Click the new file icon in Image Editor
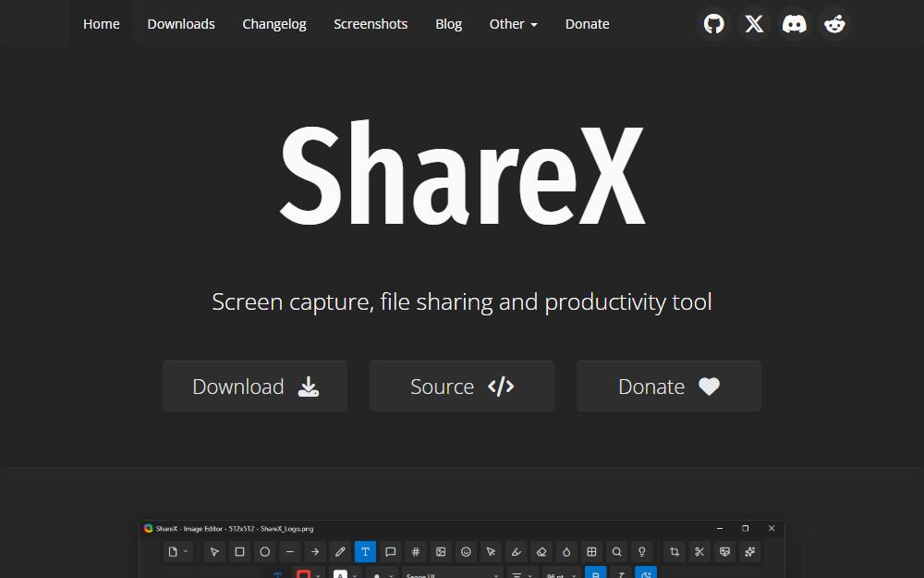The image size is (924, 578). coord(173,552)
